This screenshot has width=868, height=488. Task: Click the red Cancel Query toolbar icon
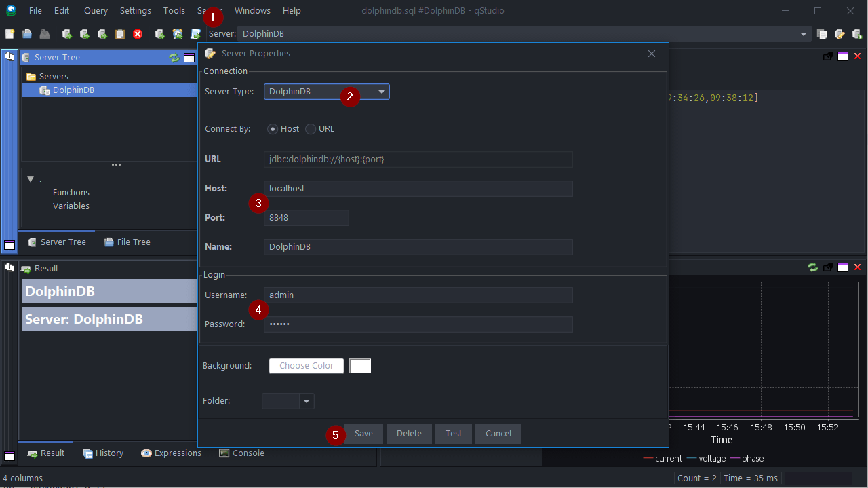pos(138,34)
